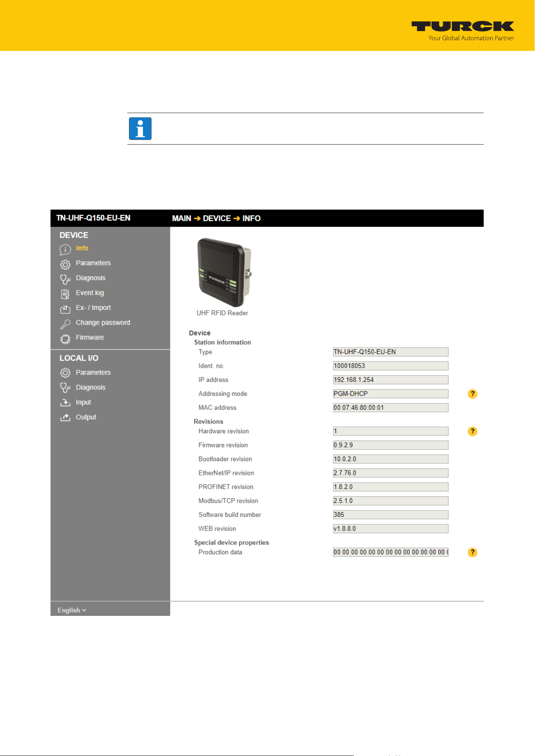The height and width of the screenshot is (756, 535).
Task: Click the key icon for Change password
Action: pos(65,324)
